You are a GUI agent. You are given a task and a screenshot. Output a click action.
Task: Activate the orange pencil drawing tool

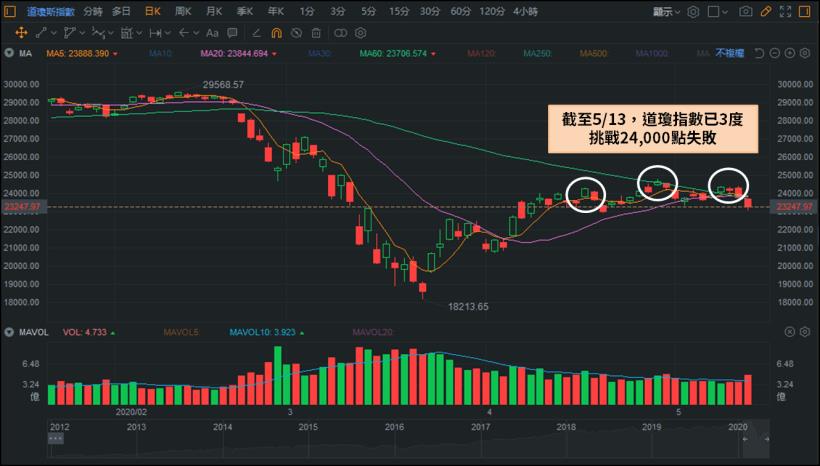click(766, 12)
